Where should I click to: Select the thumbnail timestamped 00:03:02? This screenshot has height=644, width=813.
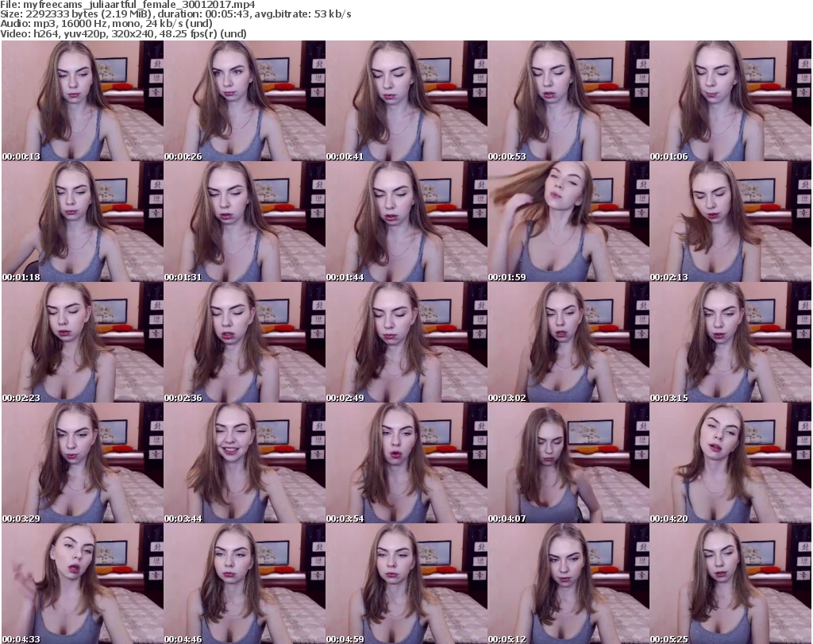568,342
